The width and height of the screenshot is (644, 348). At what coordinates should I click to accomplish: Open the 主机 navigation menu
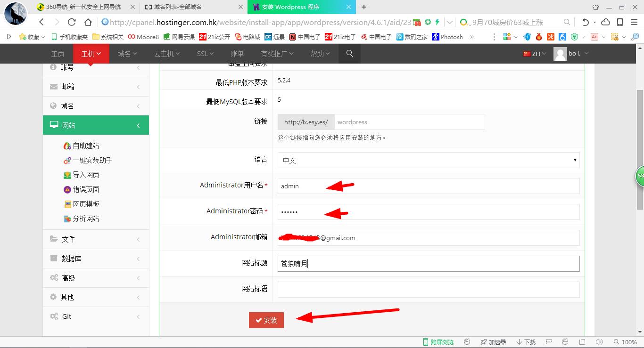pyautogui.click(x=90, y=54)
